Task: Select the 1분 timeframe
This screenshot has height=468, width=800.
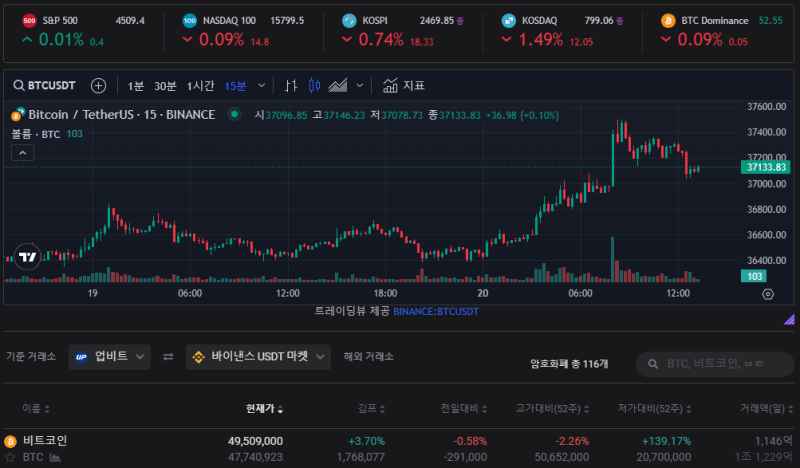Action: 136,86
